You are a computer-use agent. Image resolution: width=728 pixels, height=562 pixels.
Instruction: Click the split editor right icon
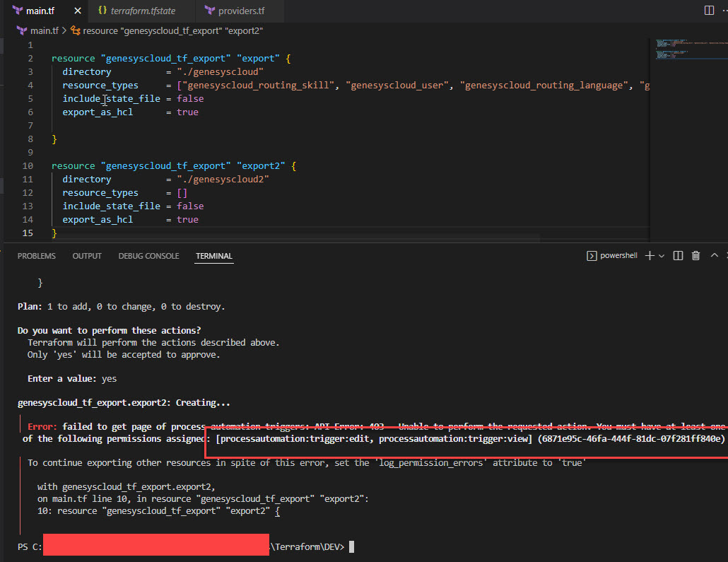709,11
